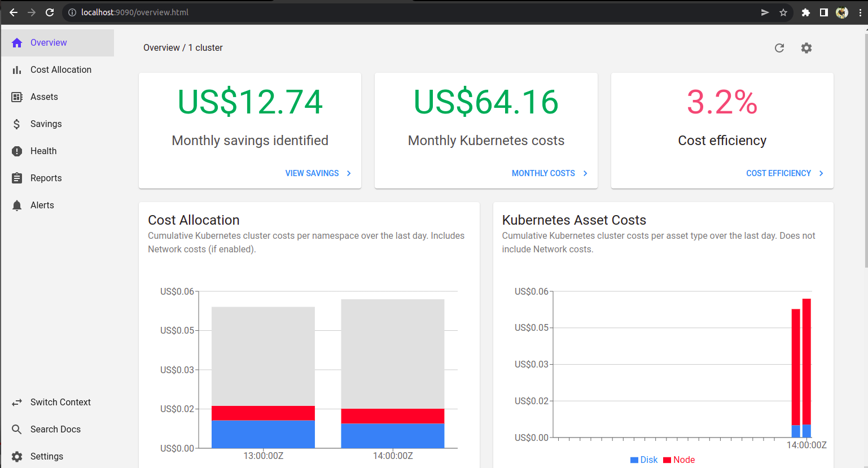Click the Overview home icon in sidebar
Image resolution: width=868 pixels, height=468 pixels.
click(x=17, y=43)
